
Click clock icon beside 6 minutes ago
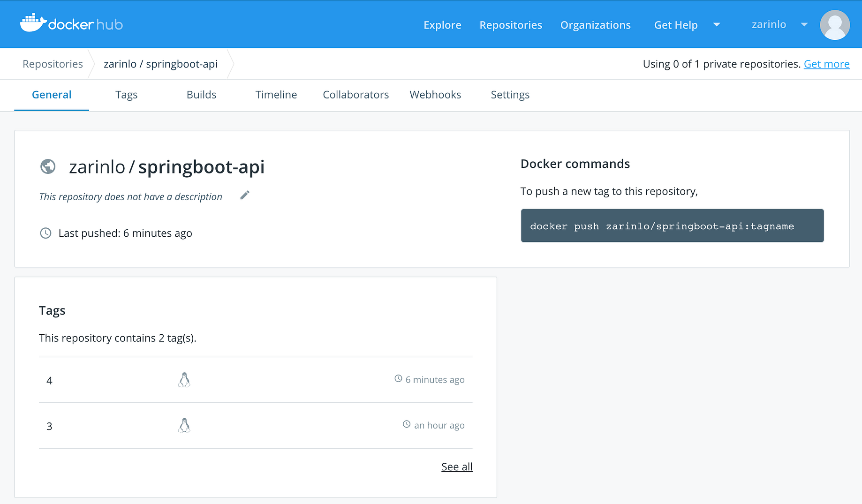click(x=398, y=378)
